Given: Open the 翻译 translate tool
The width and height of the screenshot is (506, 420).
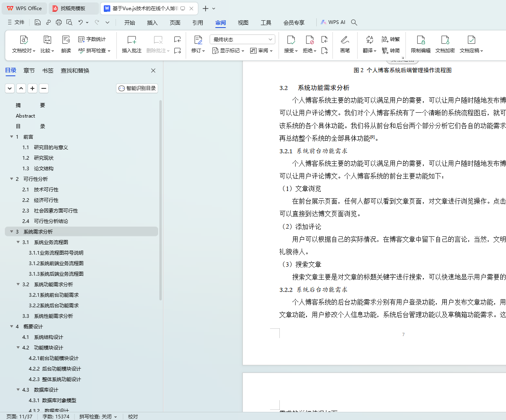Looking at the screenshot, I should [369, 45].
